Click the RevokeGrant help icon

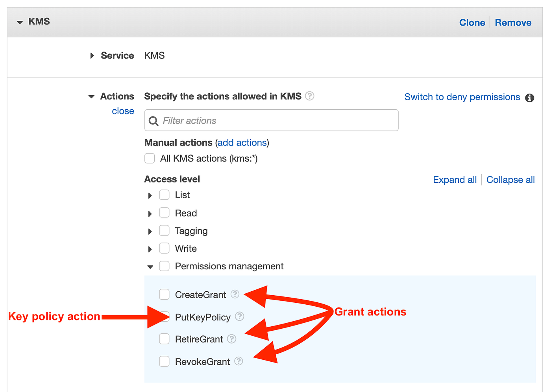[239, 361]
